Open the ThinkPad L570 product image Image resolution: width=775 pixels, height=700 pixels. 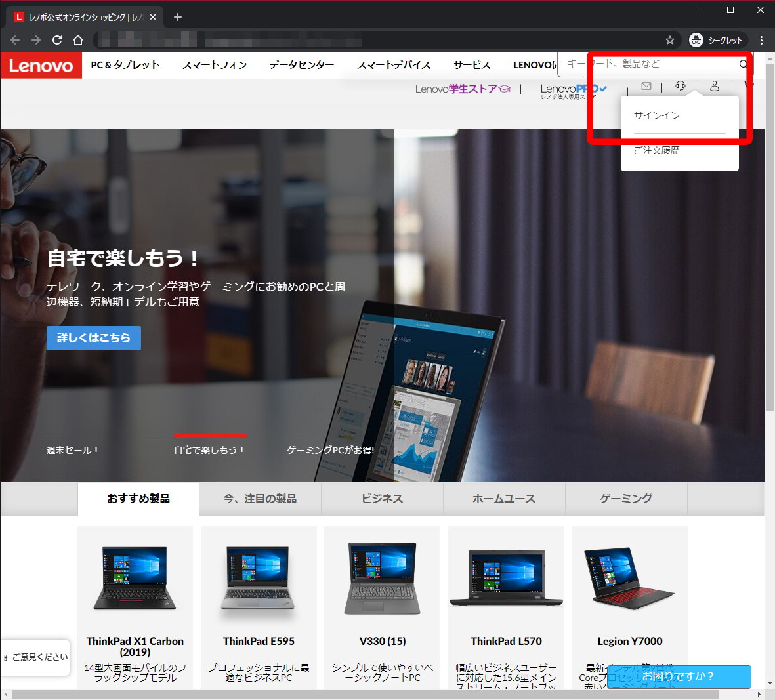506,577
